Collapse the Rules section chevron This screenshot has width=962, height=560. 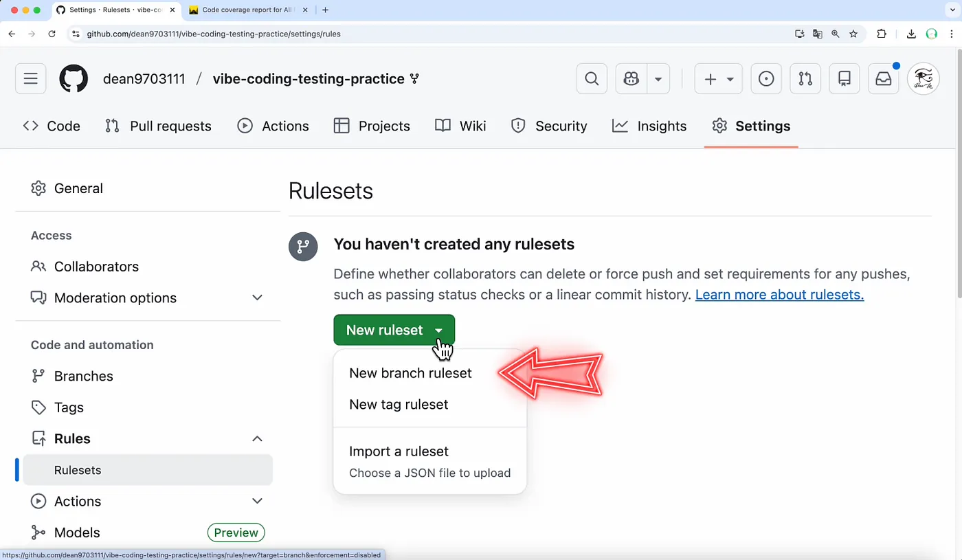(x=257, y=438)
